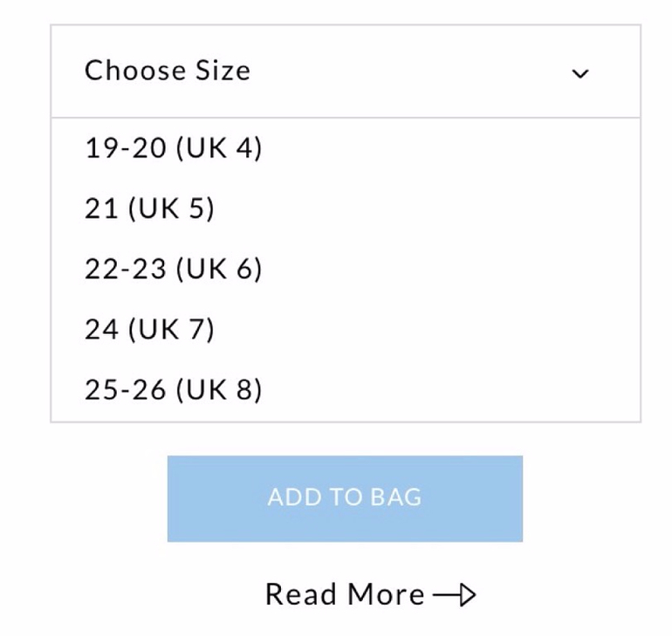
Task: Click the UK 8 list entry
Action: pos(174,389)
